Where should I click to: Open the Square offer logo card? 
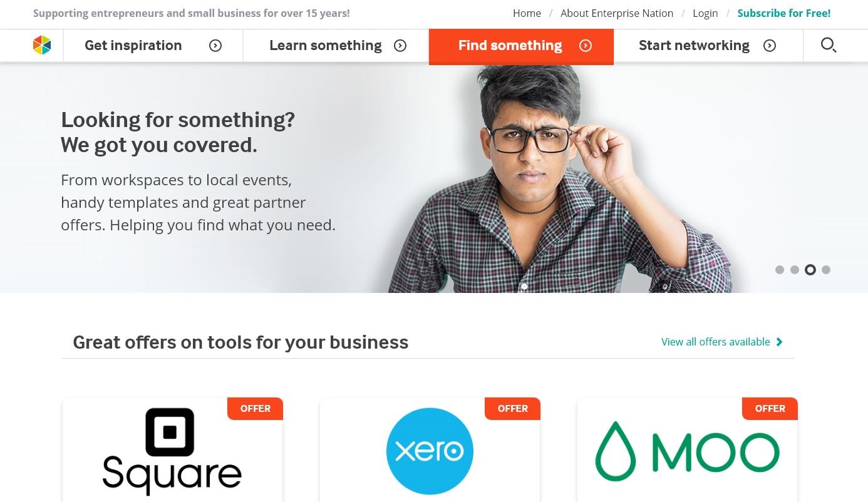(x=172, y=451)
